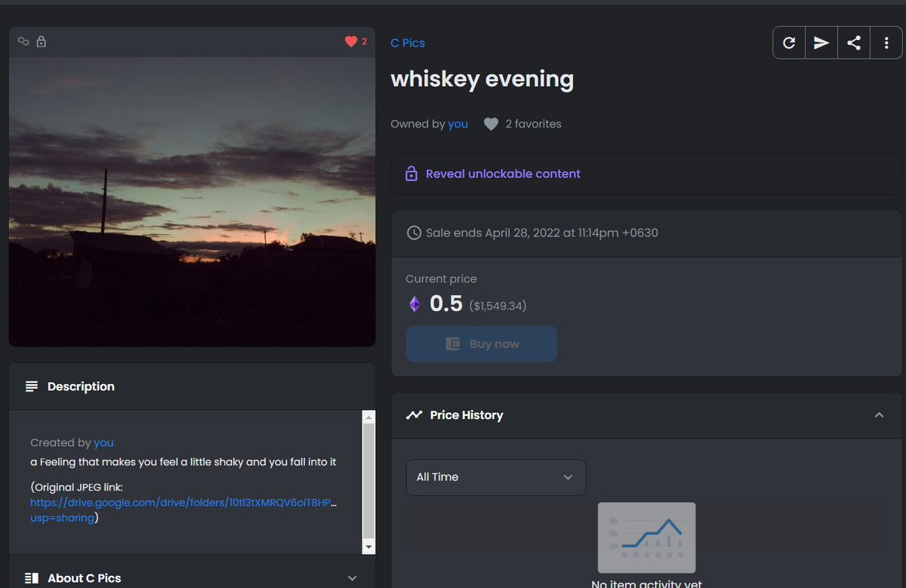Click the 'No item activity yet' text
The image size is (906, 588).
(646, 583)
